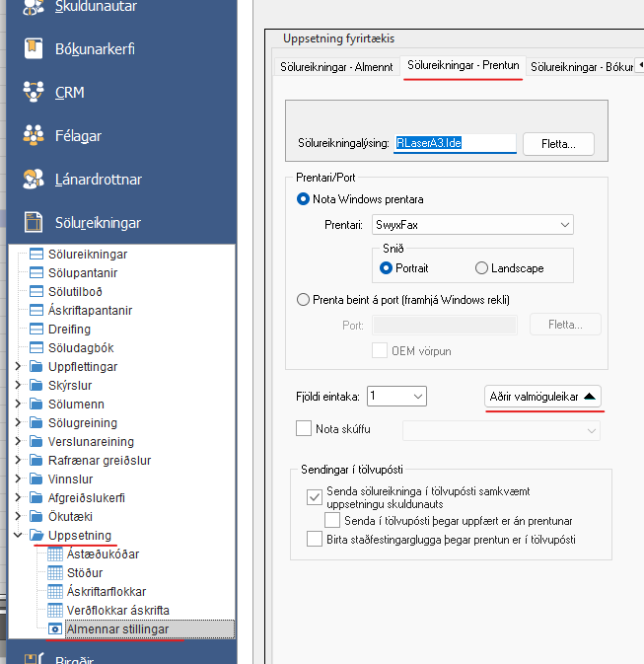Open the Félagar module icon

[x=35, y=136]
